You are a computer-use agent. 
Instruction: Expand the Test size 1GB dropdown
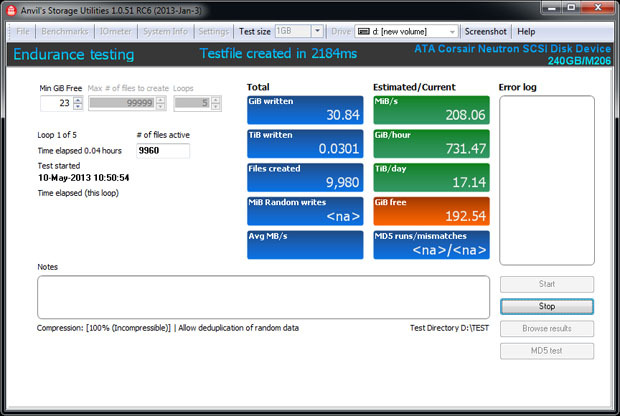(x=317, y=31)
